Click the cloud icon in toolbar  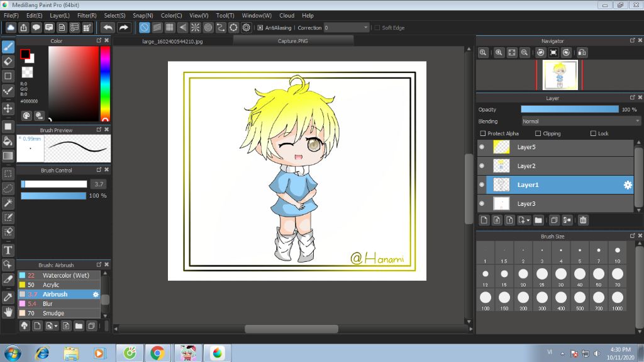pos(11,28)
